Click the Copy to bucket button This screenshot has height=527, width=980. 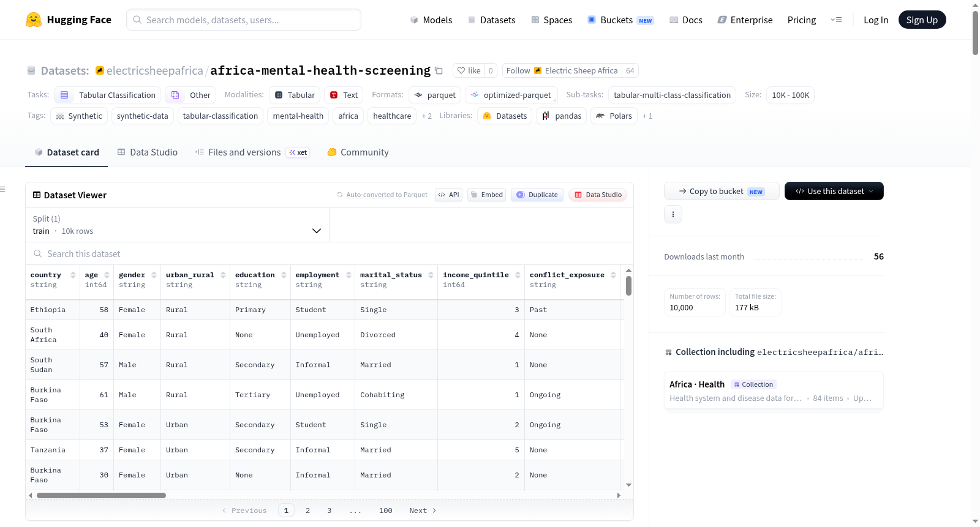(722, 191)
